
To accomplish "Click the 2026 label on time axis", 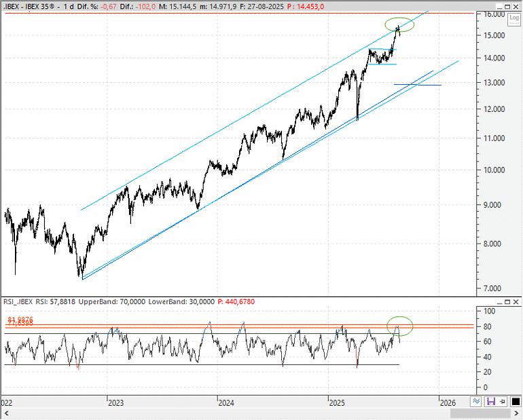I will click(x=448, y=403).
